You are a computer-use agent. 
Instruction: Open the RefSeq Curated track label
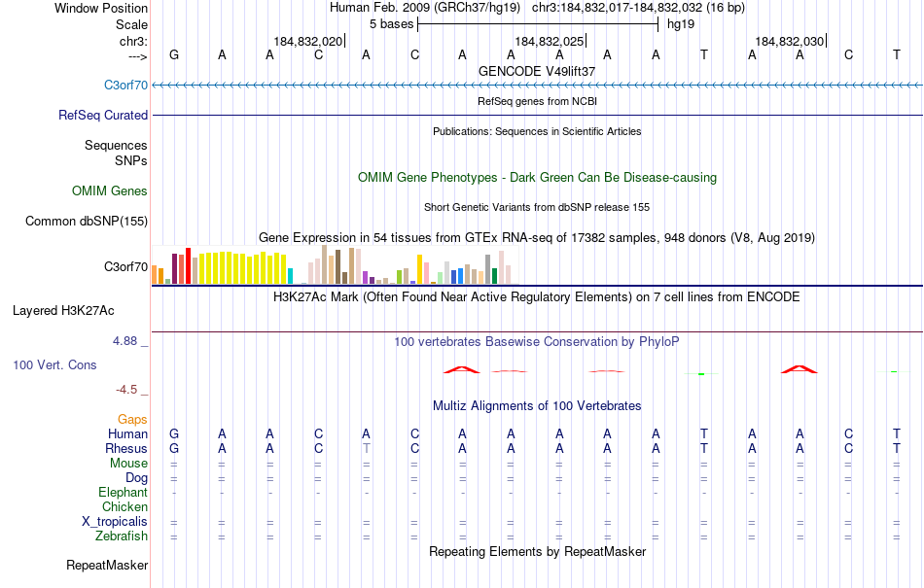tap(102, 115)
